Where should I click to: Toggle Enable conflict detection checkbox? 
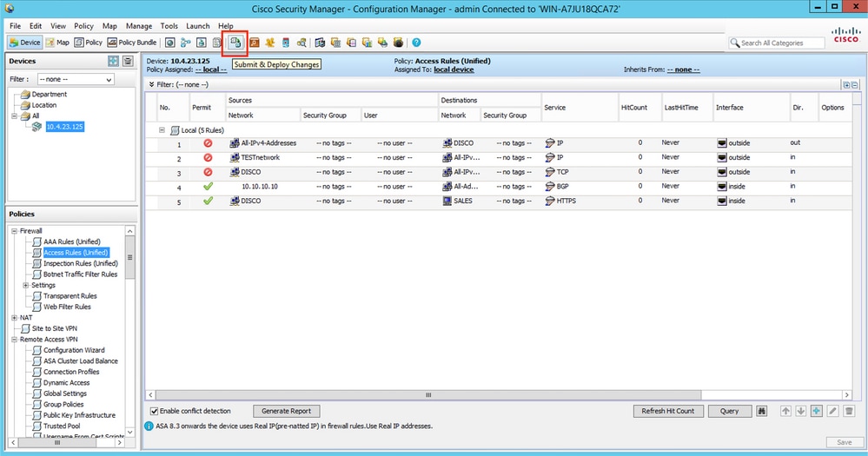pos(155,411)
